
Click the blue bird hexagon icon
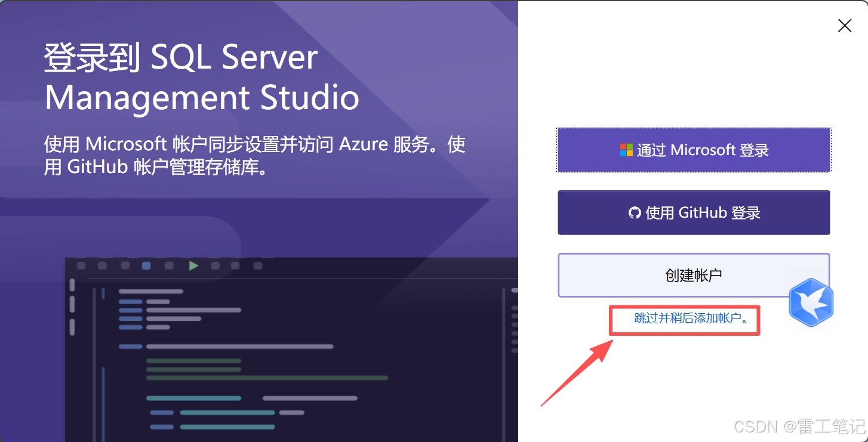811,302
